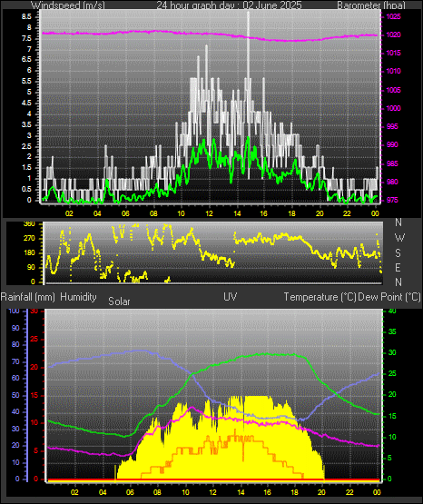Click the E compass direction label

[398, 267]
